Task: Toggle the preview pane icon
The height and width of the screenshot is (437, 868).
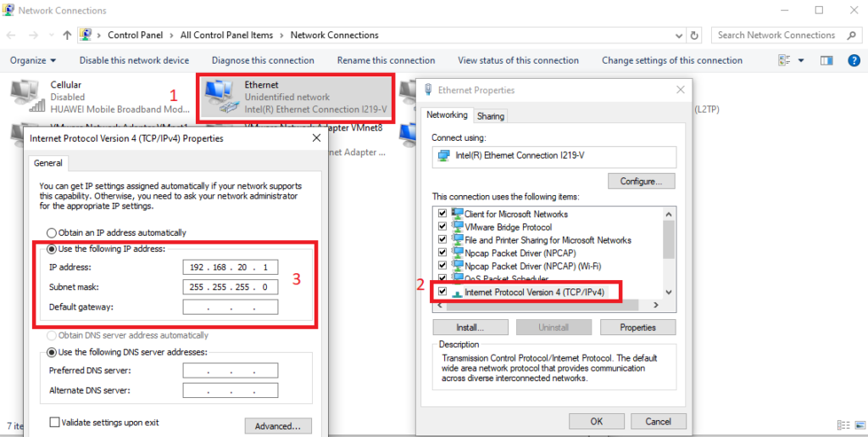Action: click(x=827, y=60)
